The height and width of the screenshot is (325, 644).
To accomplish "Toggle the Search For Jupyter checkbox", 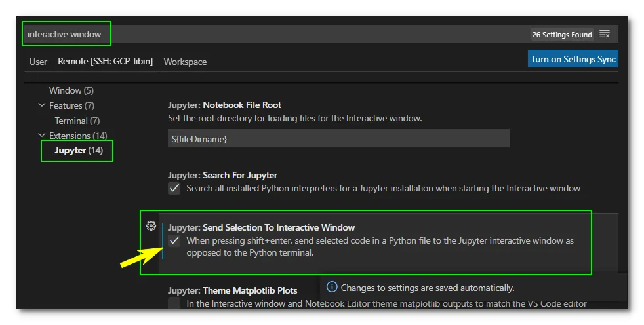I will pyautogui.click(x=174, y=188).
